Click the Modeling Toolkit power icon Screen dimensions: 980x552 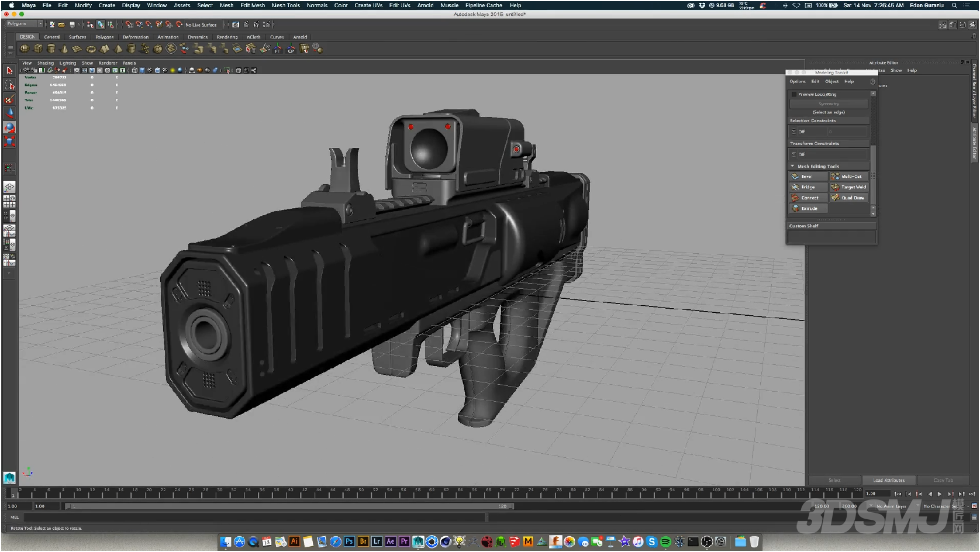pos(872,81)
